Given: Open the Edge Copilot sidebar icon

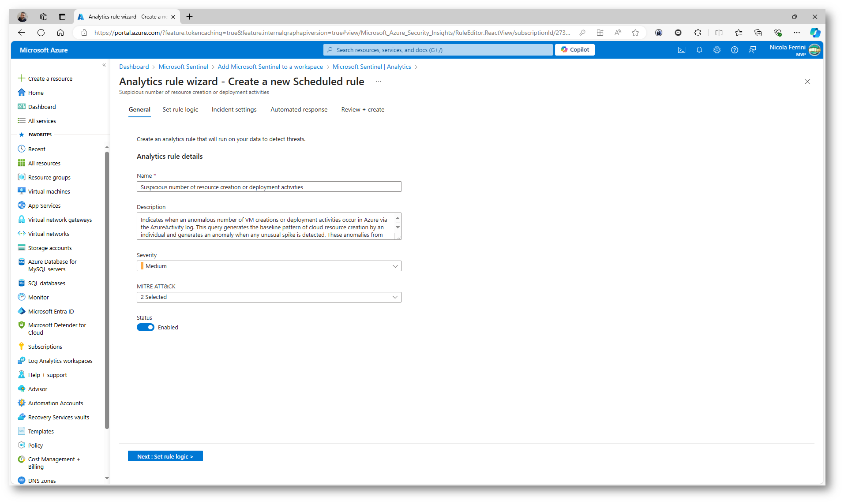Looking at the screenshot, I should click(815, 33).
